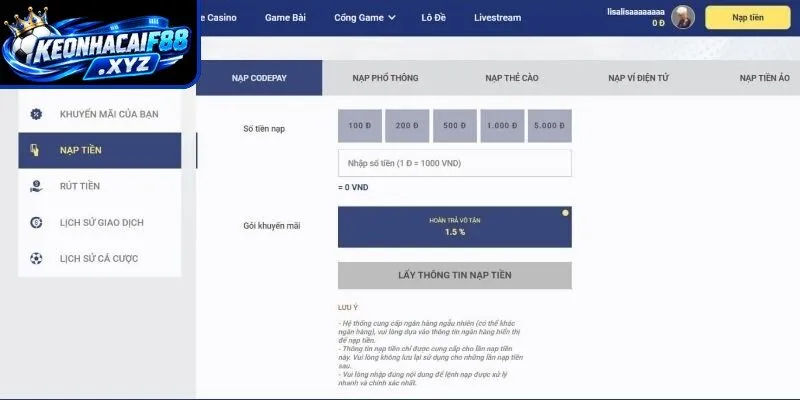The height and width of the screenshot is (400, 800).
Task: Click the '= 0 VND' converted amount text
Action: click(353, 188)
